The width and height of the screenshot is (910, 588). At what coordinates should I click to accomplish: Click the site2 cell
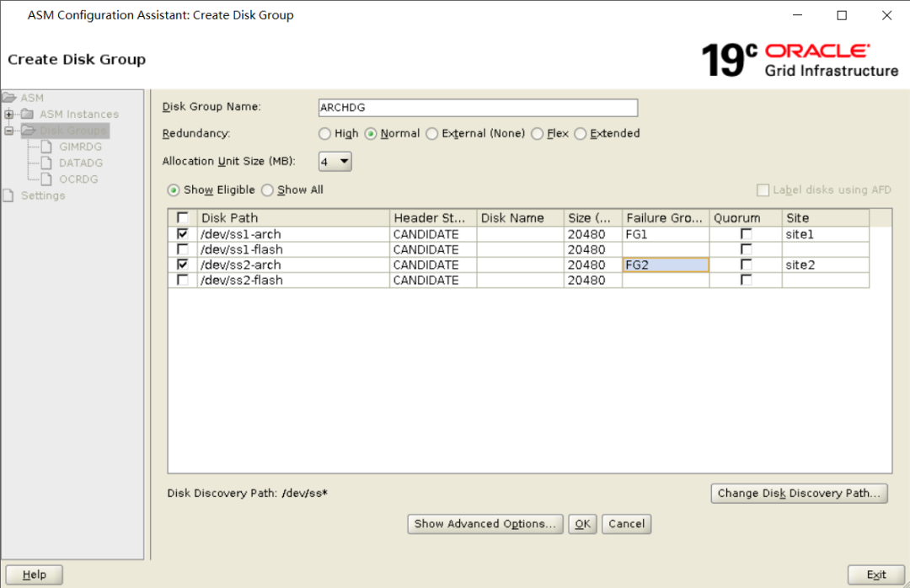pyautogui.click(x=825, y=265)
